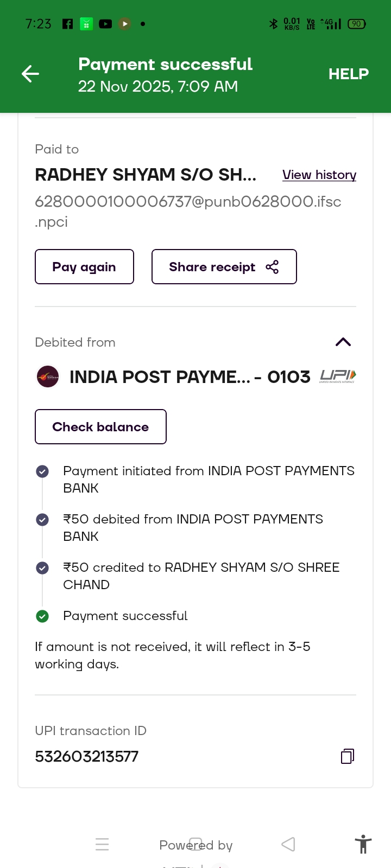391x868 pixels.
Task: Tap the accessibility figure icon
Action: click(x=363, y=845)
